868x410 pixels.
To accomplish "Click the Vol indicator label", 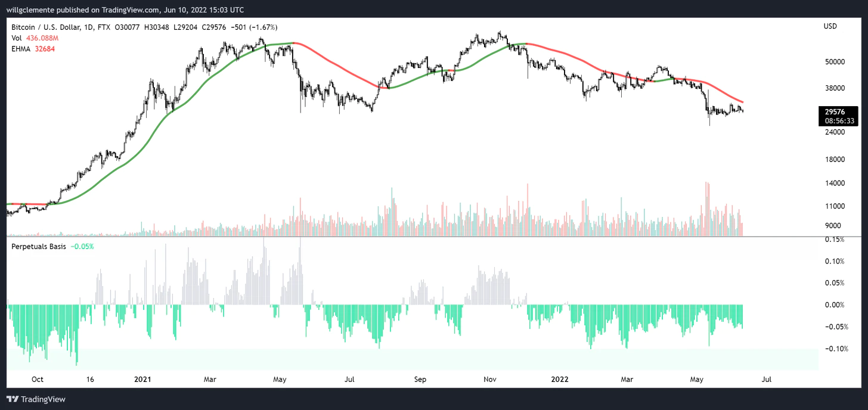I will pyautogui.click(x=17, y=38).
